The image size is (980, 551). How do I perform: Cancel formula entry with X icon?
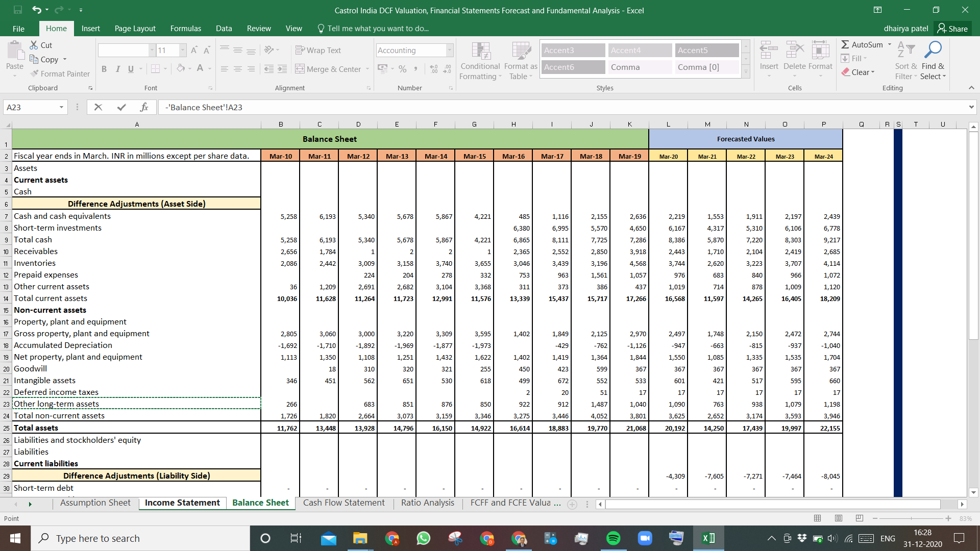click(x=98, y=107)
